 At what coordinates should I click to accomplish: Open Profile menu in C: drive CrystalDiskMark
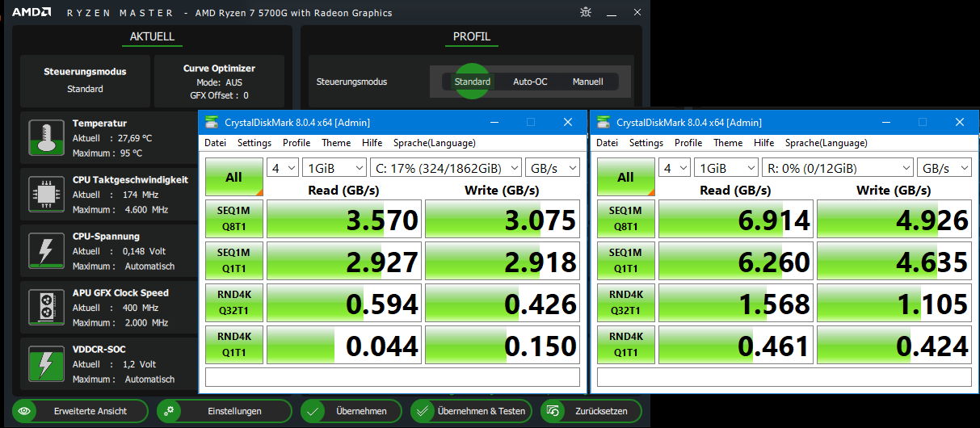[297, 143]
